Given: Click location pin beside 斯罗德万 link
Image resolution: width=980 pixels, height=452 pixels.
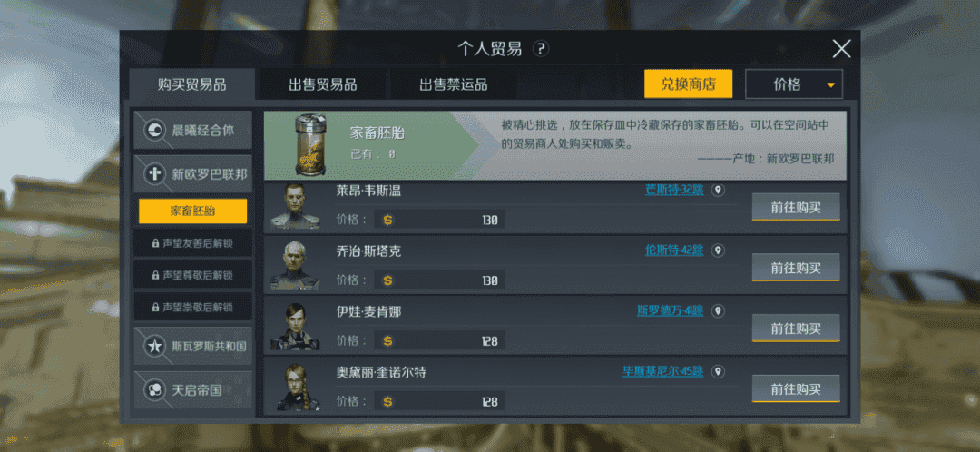Looking at the screenshot, I should 718,311.
